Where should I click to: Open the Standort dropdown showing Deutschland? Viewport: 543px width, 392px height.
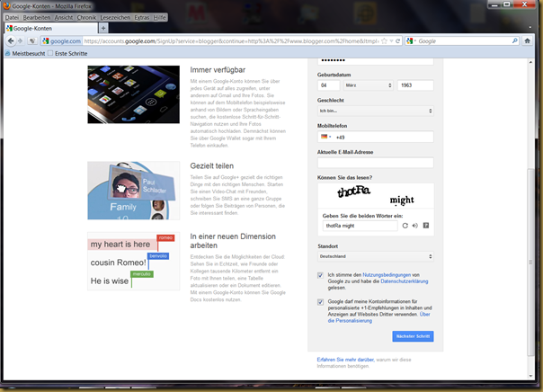click(376, 256)
